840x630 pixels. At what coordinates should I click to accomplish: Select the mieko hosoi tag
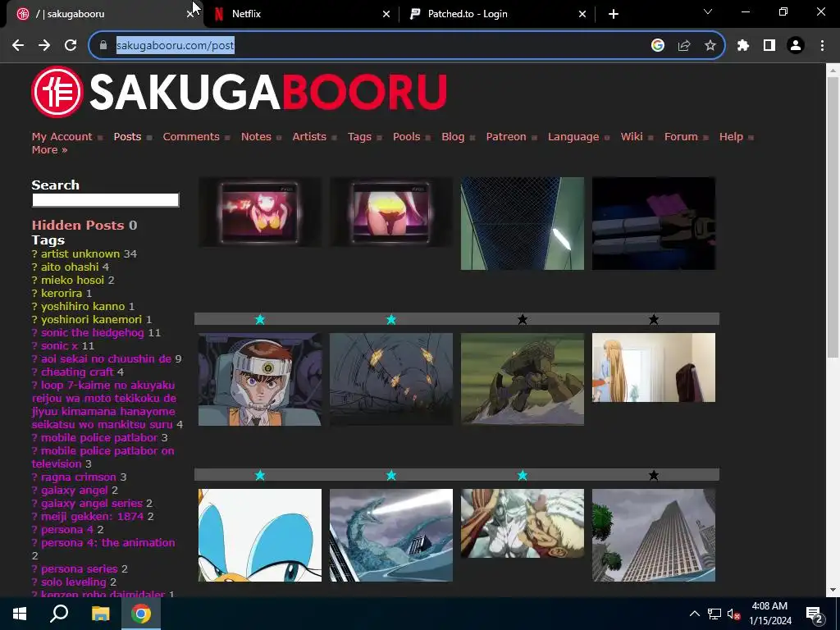(x=72, y=281)
